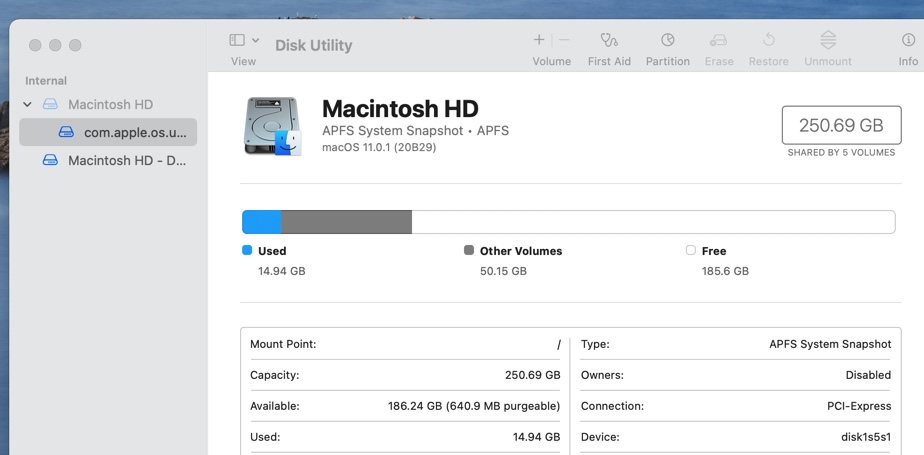Click the Internal sidebar section header
This screenshot has height=455, width=924.
[x=46, y=81]
